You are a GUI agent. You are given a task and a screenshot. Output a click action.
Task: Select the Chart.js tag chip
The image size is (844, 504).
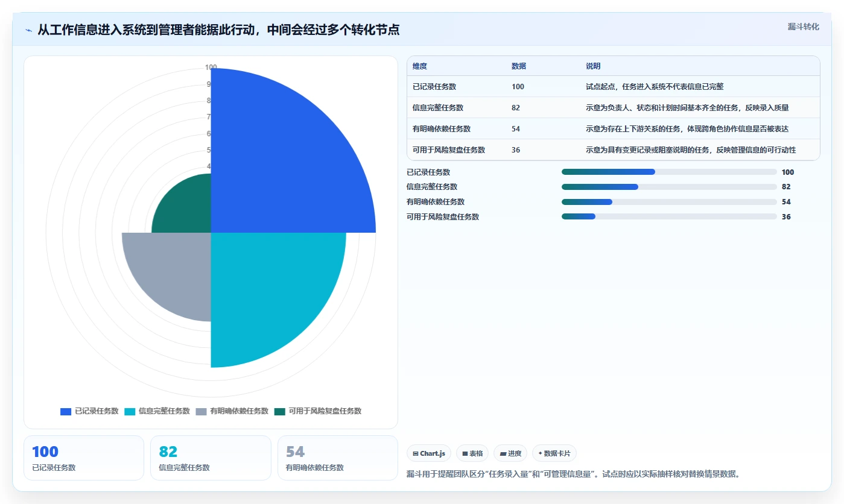pos(429,453)
